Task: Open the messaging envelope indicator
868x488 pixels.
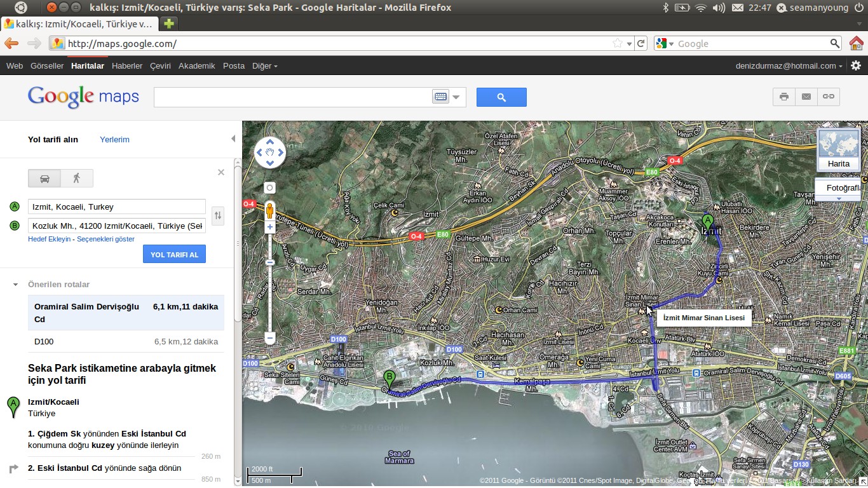Action: [737, 8]
